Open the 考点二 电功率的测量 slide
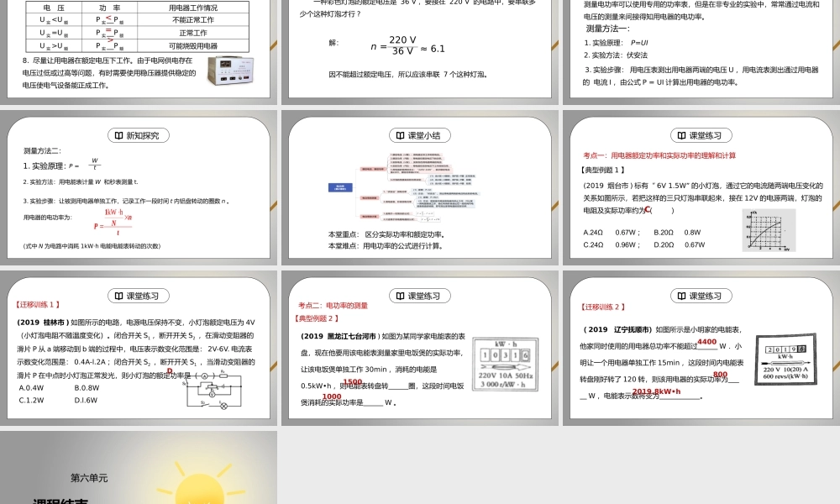840x504 pixels. click(420, 348)
